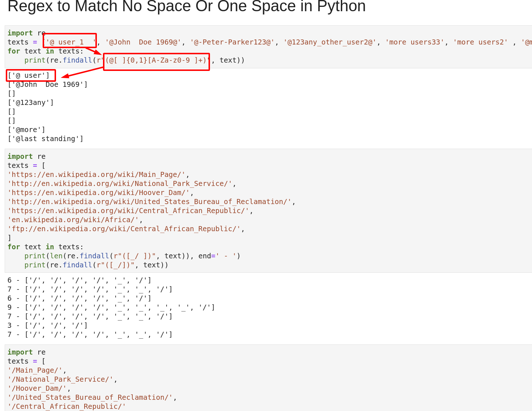Image resolution: width=532 pixels, height=411 pixels.
Task: Select the red-boxed ['@ user'] output
Action: pyautogui.click(x=30, y=75)
